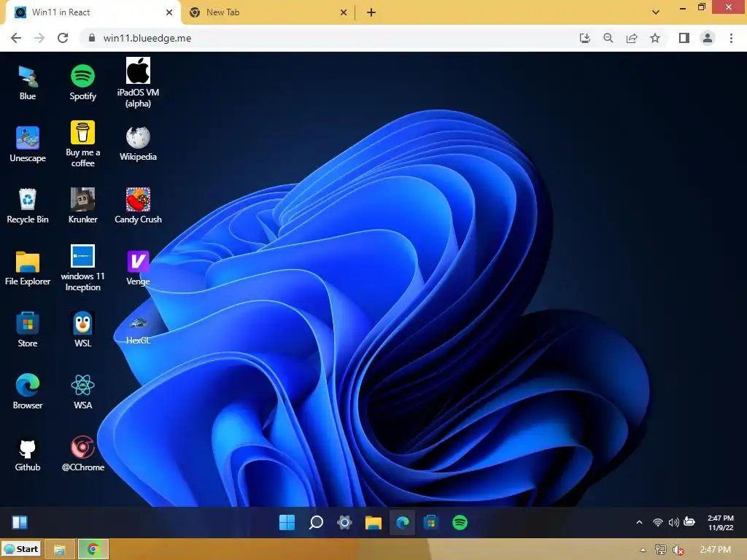Screen dimensions: 747x560
Task: Click the address bar URL win11.blueedge.me
Action: [x=147, y=38]
